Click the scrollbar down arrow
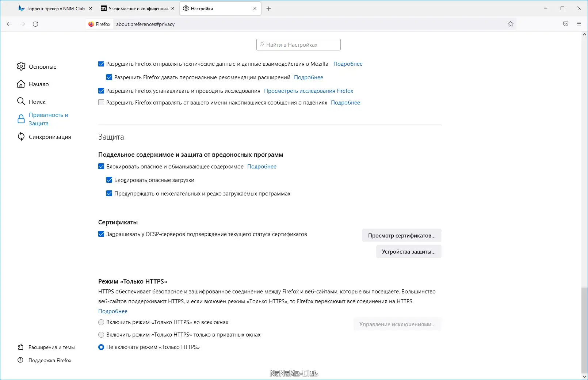This screenshot has height=380, width=588. coord(584,376)
